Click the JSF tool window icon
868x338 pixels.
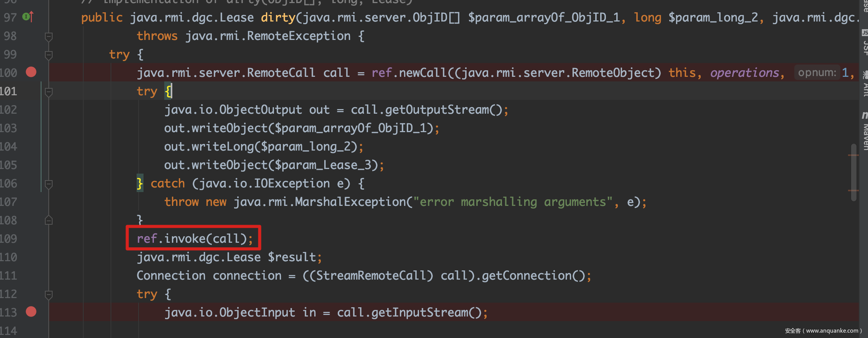coord(865,33)
